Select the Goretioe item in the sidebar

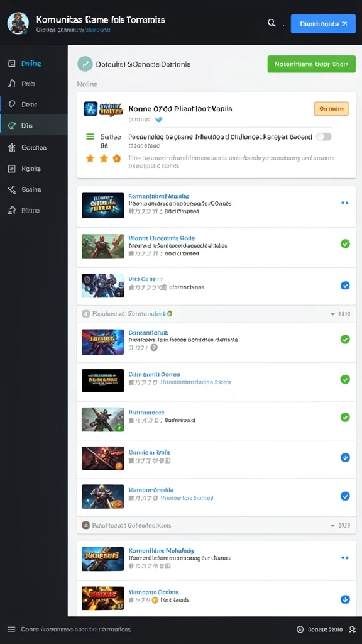tap(34, 147)
